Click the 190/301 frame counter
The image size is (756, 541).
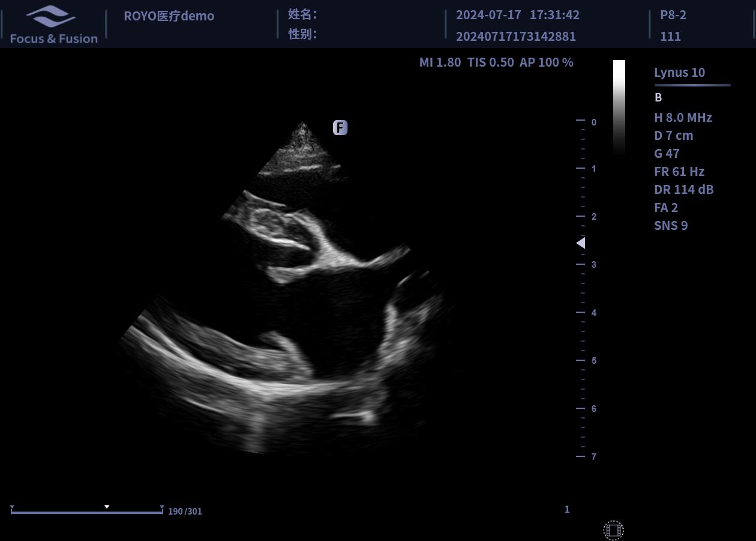click(185, 512)
